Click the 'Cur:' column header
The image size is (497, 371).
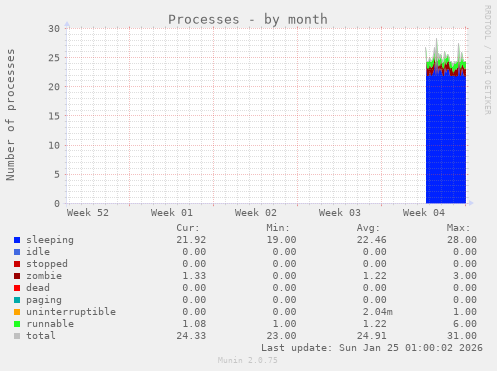(x=188, y=228)
